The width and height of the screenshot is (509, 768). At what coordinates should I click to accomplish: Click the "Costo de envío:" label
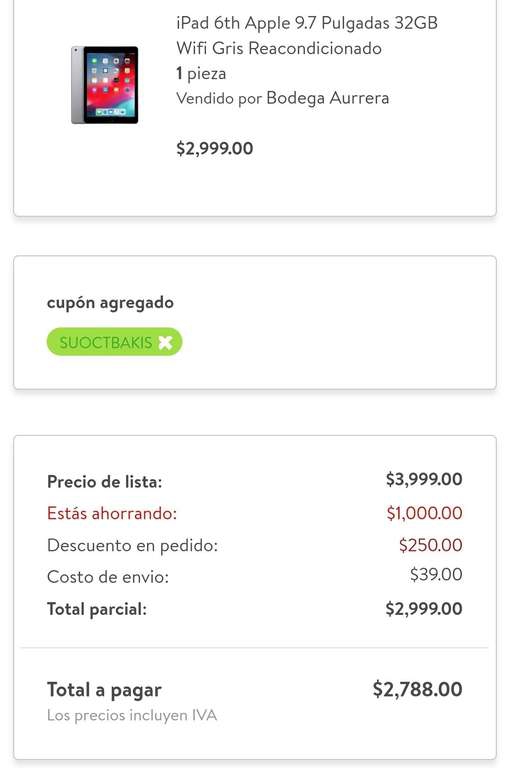tap(108, 577)
